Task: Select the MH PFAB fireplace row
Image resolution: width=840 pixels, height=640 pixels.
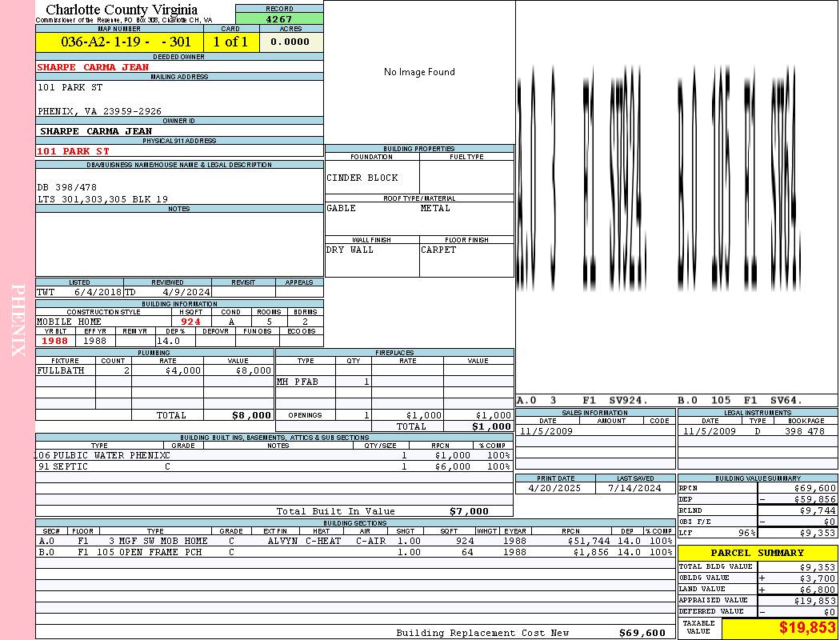Action: point(394,382)
